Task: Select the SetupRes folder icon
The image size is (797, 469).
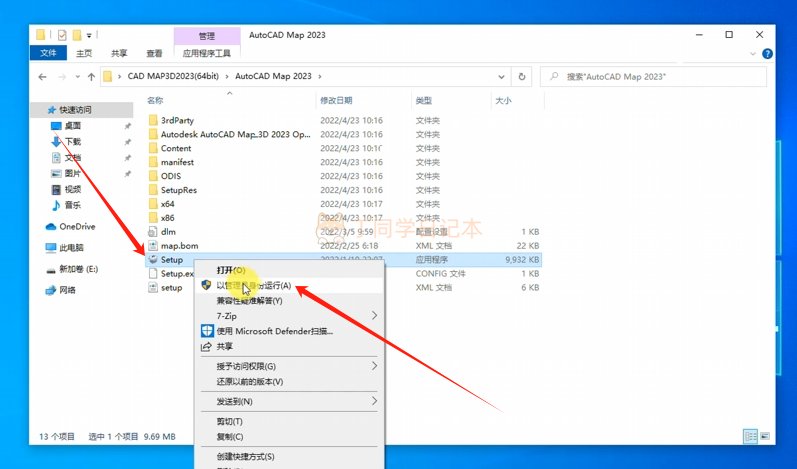Action: tap(153, 190)
